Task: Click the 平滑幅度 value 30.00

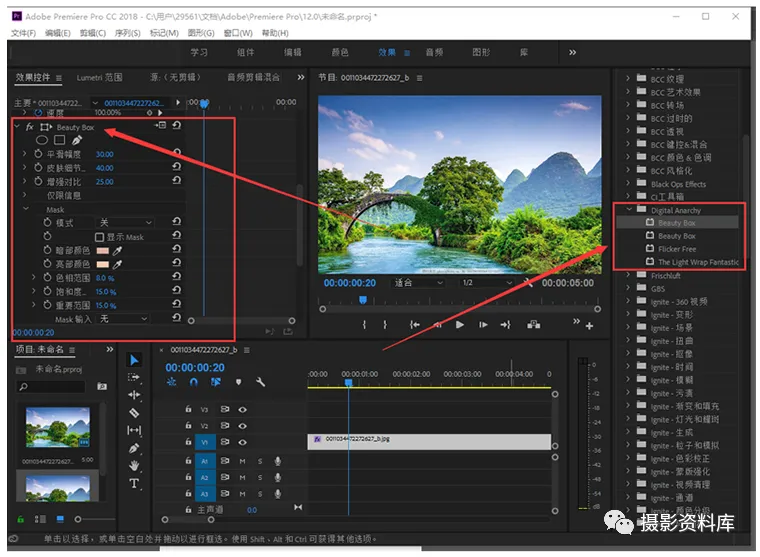Action: click(x=105, y=154)
